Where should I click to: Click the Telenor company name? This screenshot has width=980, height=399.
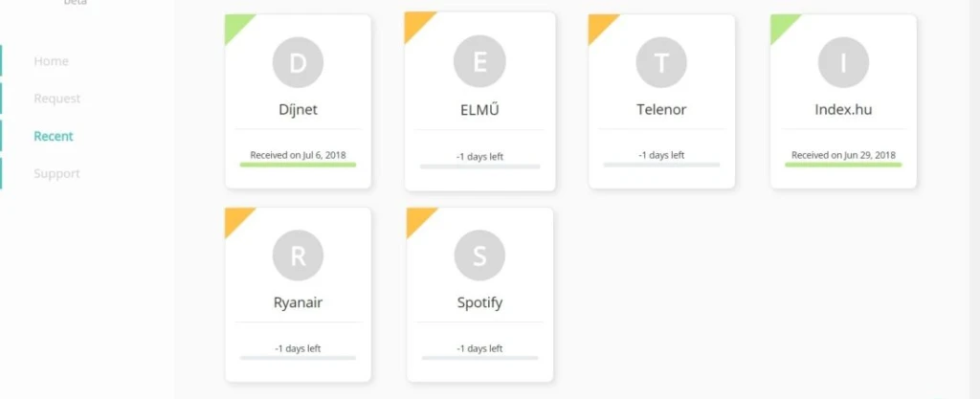[x=661, y=109]
